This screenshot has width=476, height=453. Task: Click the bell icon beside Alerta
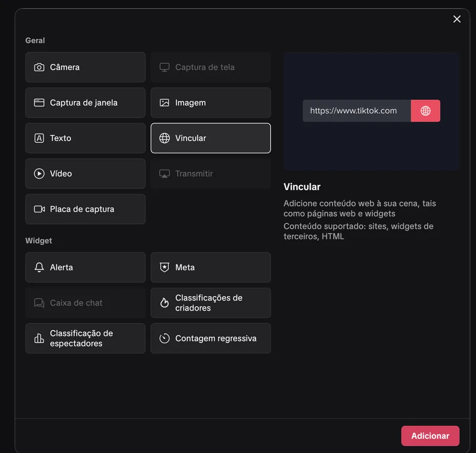point(39,267)
